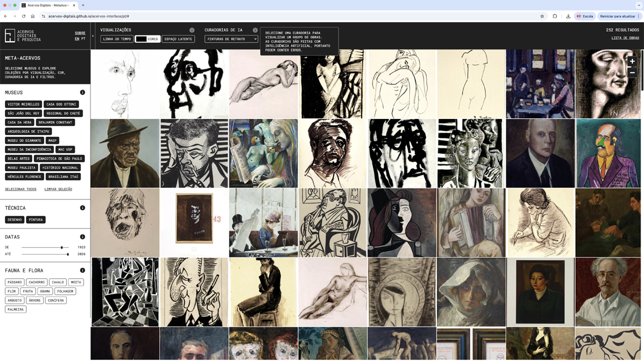
Task: Click the Lista de Obras link
Action: pos(625,38)
